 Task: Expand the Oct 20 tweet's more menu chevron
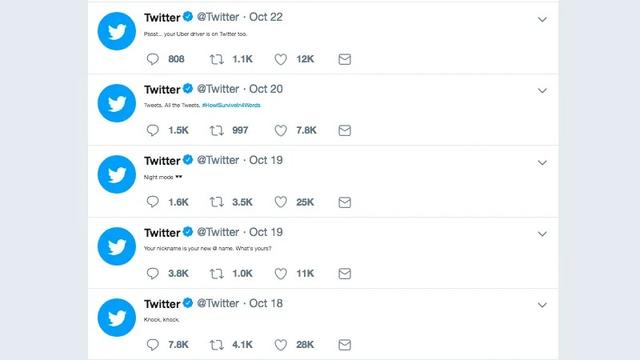pyautogui.click(x=542, y=91)
